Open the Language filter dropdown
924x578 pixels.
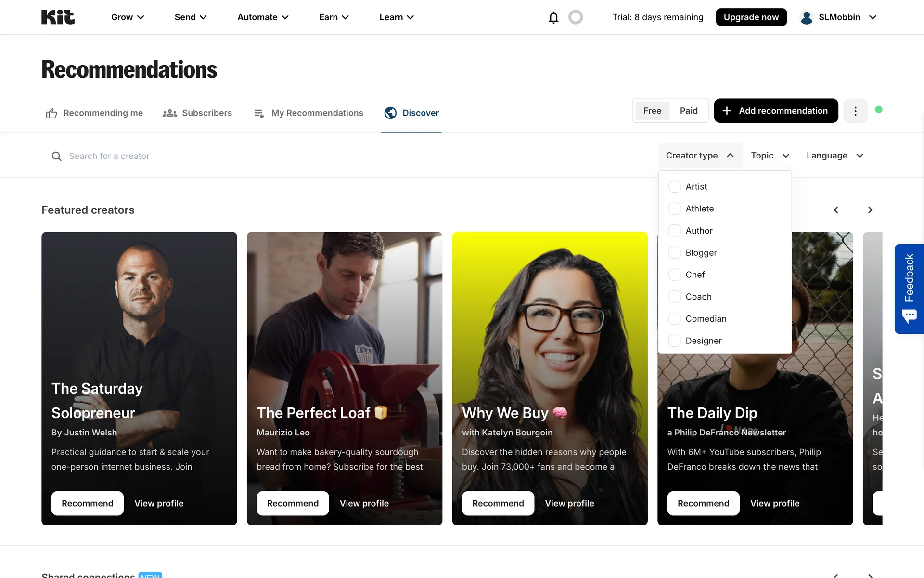tap(835, 156)
